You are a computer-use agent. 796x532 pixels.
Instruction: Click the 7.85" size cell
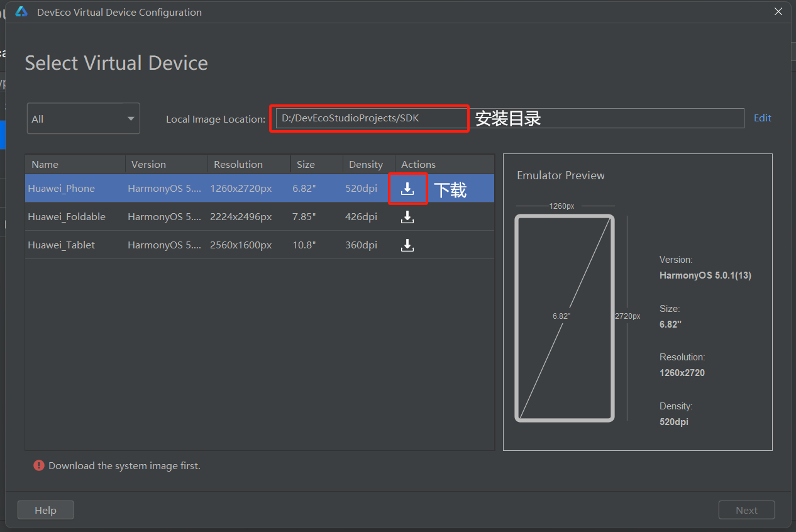coord(304,216)
